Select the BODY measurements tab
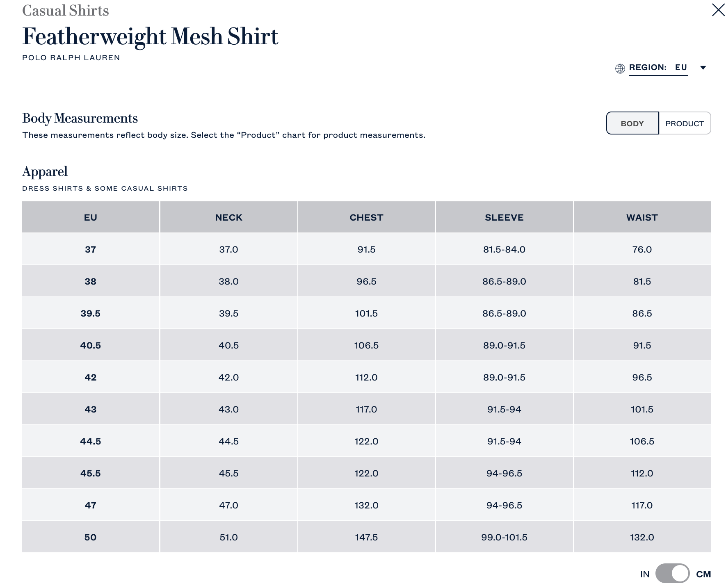 point(632,123)
